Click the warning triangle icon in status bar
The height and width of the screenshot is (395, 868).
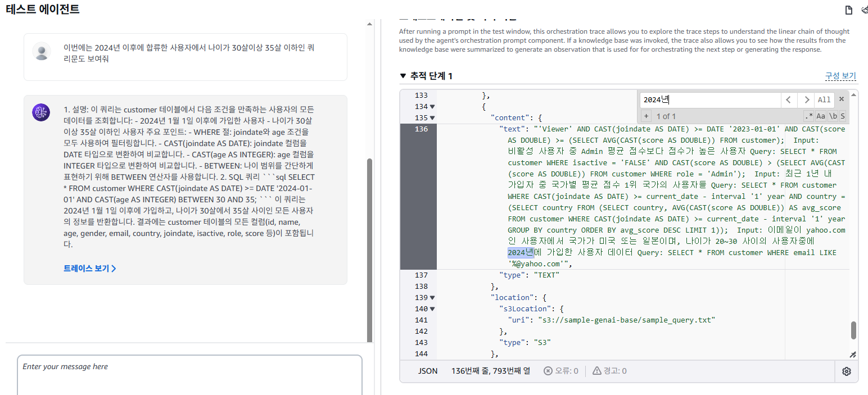pos(596,371)
